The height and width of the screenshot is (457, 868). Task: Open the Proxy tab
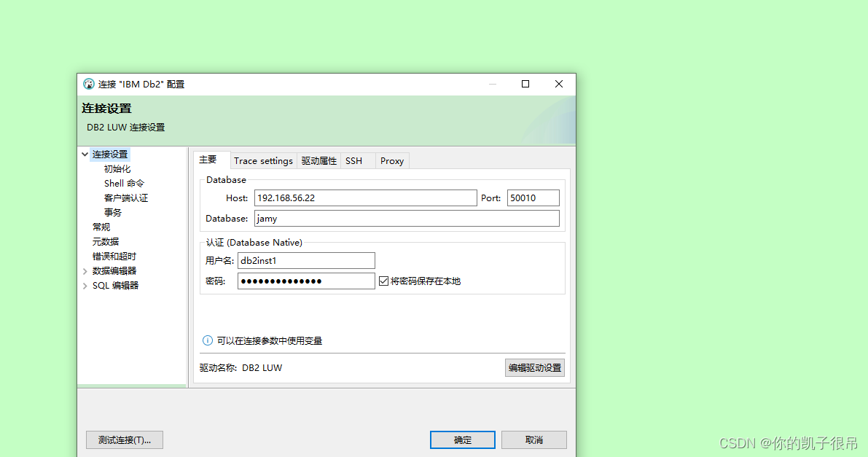(392, 160)
